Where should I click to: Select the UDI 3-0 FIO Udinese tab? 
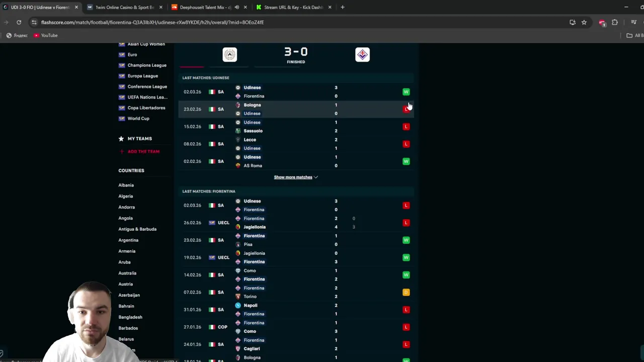[40, 7]
